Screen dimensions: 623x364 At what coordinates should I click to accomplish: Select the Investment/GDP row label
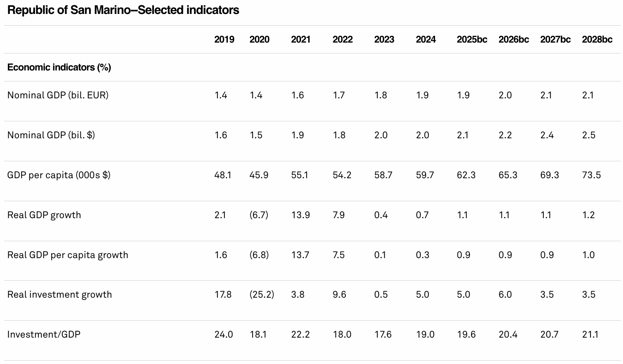pos(44,335)
